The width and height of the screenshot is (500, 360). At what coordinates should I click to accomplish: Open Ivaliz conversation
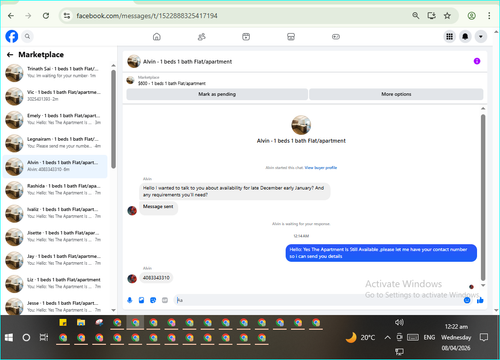click(55, 213)
